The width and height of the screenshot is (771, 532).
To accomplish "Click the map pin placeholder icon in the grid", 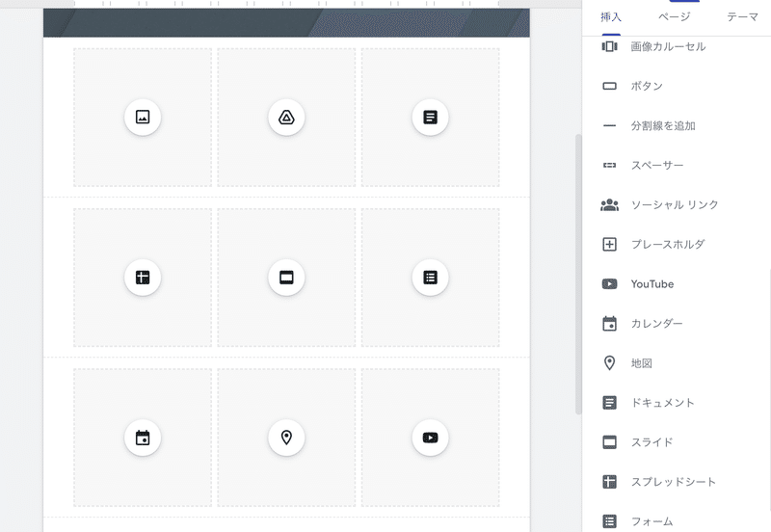I will (x=286, y=438).
